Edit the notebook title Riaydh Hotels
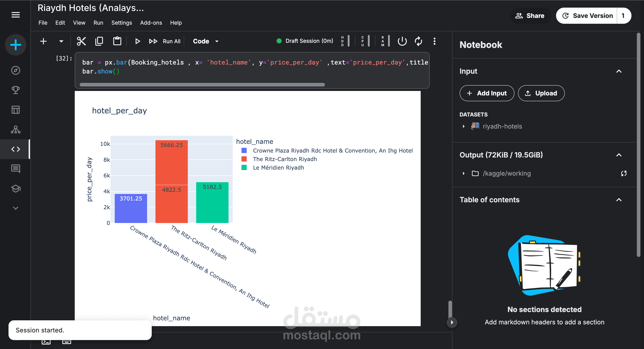This screenshot has width=644, height=349. click(x=90, y=8)
